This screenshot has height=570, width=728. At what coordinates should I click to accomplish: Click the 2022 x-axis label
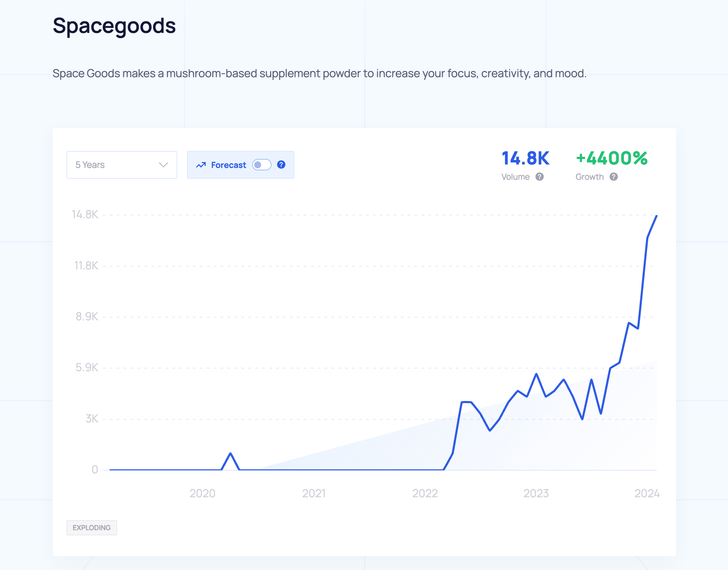(x=425, y=493)
